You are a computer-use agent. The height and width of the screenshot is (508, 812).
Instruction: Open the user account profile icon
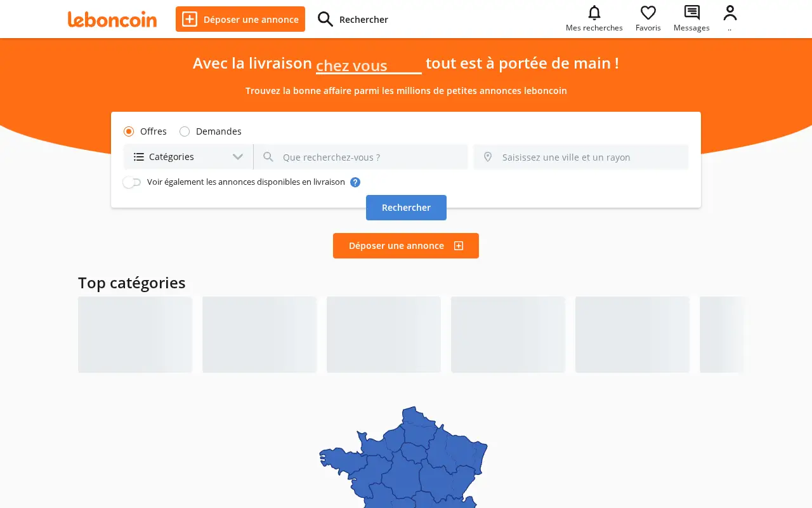730,13
